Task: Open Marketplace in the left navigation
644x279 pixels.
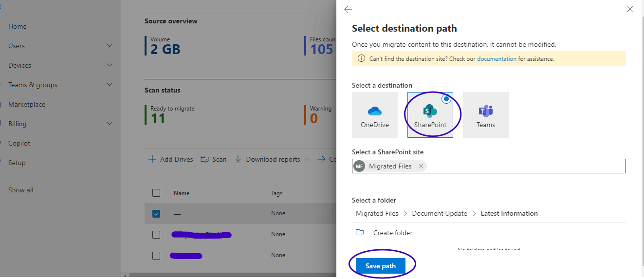Action: 27,104
